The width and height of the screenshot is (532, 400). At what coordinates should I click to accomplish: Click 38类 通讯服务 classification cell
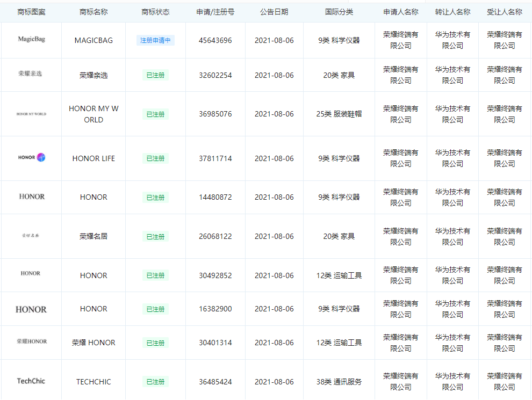coord(339,382)
